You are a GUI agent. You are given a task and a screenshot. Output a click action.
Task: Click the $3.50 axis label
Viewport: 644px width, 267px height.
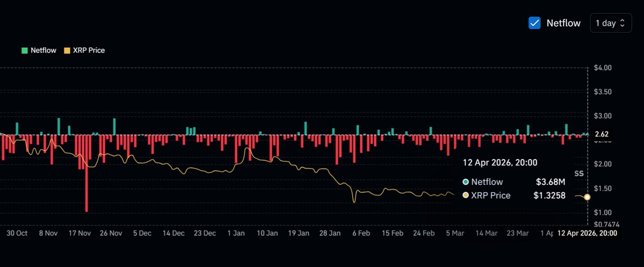click(x=603, y=92)
